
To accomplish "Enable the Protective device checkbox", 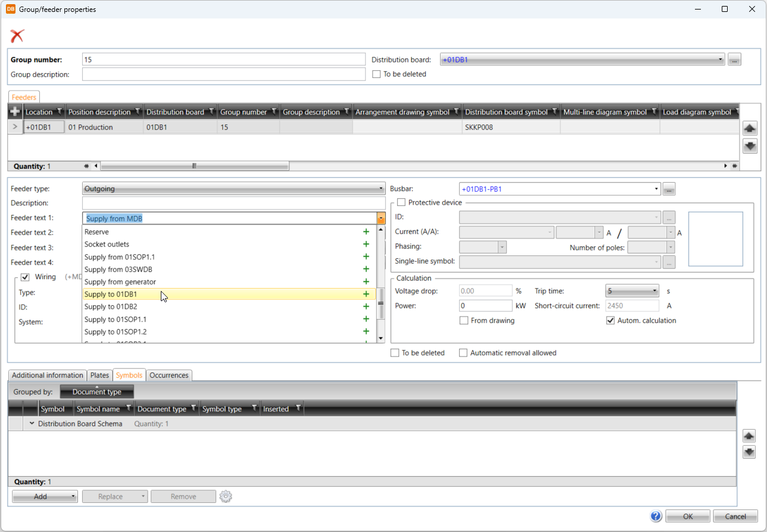I will [401, 203].
